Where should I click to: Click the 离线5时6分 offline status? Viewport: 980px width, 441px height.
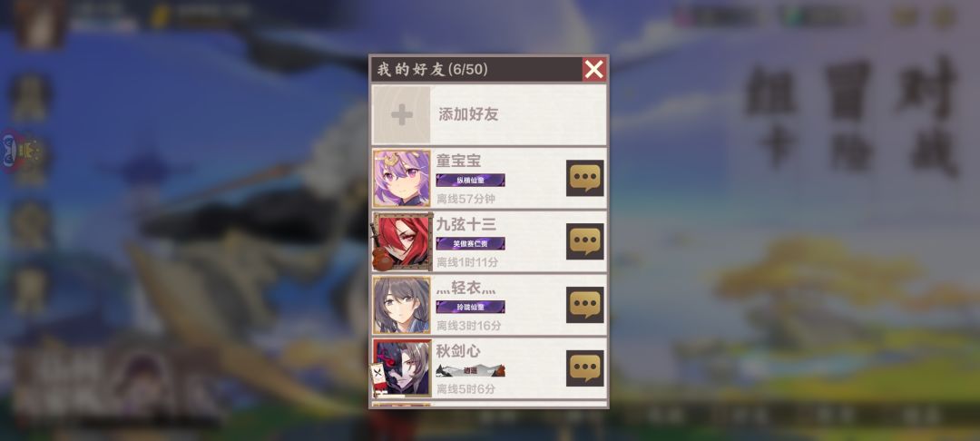pyautogui.click(x=465, y=389)
